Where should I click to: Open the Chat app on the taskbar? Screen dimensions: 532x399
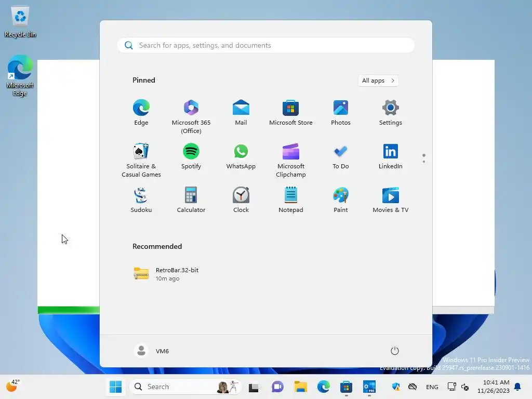[277, 387]
